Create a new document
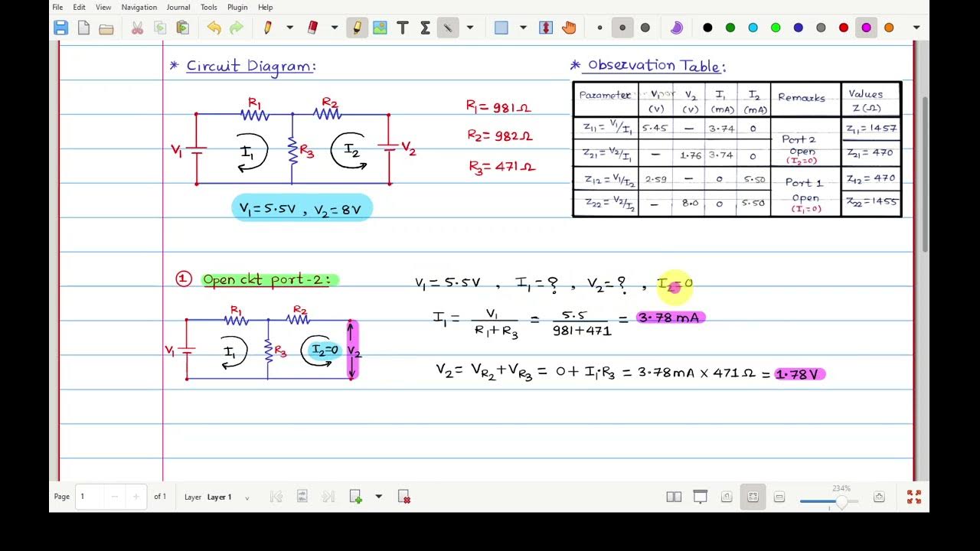 tap(83, 28)
